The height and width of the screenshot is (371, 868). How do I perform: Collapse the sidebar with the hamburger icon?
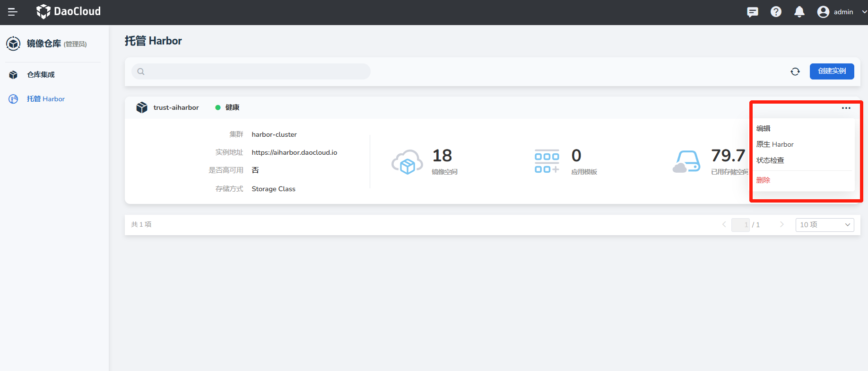(13, 12)
